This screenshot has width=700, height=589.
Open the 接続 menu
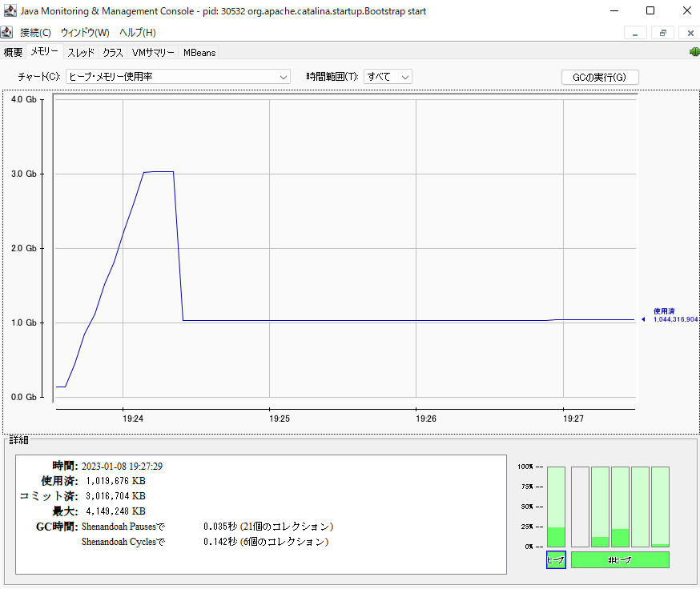(x=35, y=33)
